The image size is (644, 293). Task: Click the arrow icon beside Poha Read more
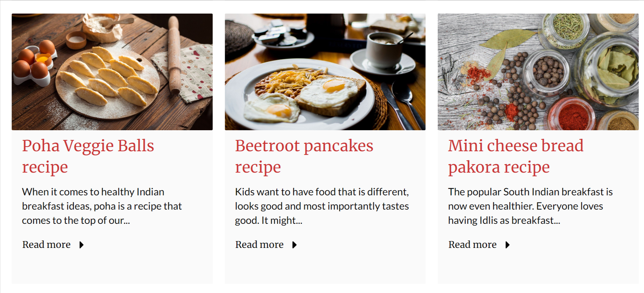click(81, 245)
